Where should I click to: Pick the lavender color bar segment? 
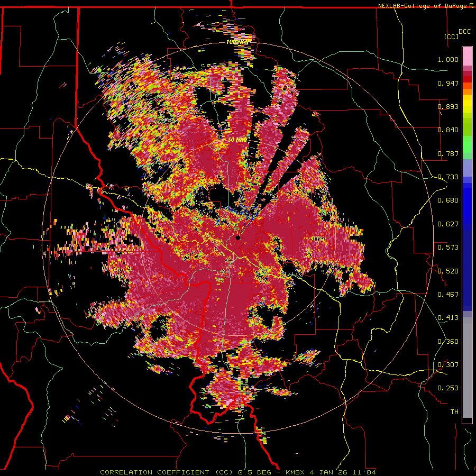point(467,168)
